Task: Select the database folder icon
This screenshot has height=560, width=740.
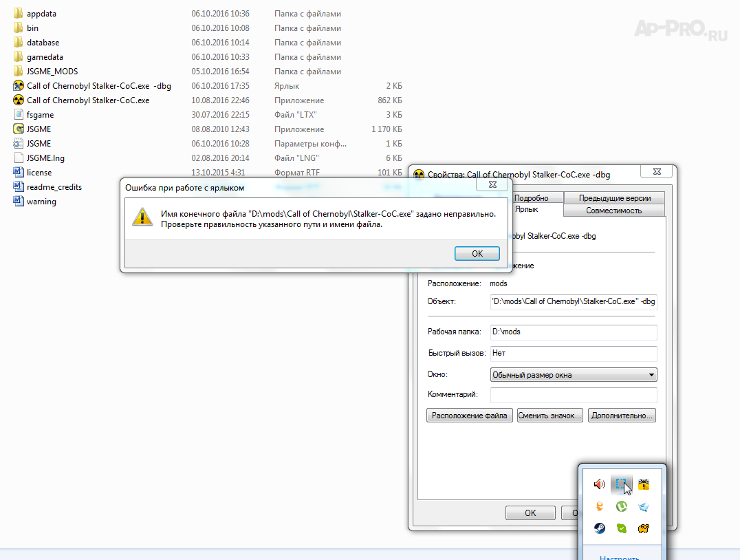Action: 18,42
